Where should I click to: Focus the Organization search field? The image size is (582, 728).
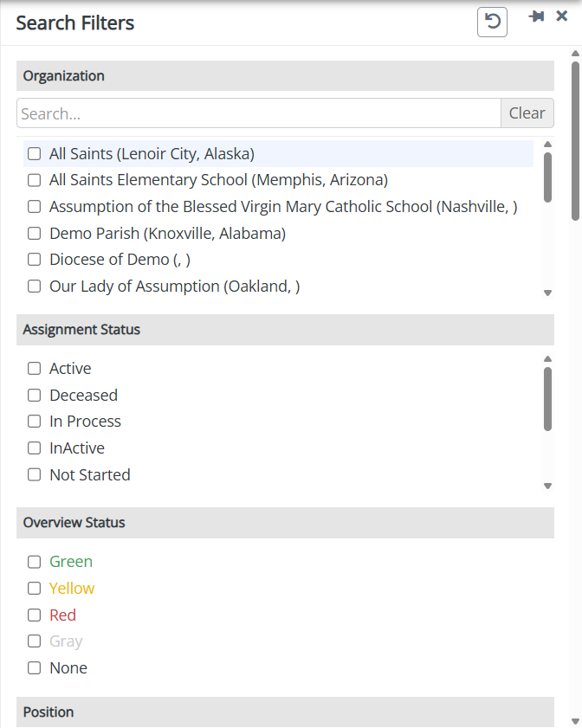(258, 113)
